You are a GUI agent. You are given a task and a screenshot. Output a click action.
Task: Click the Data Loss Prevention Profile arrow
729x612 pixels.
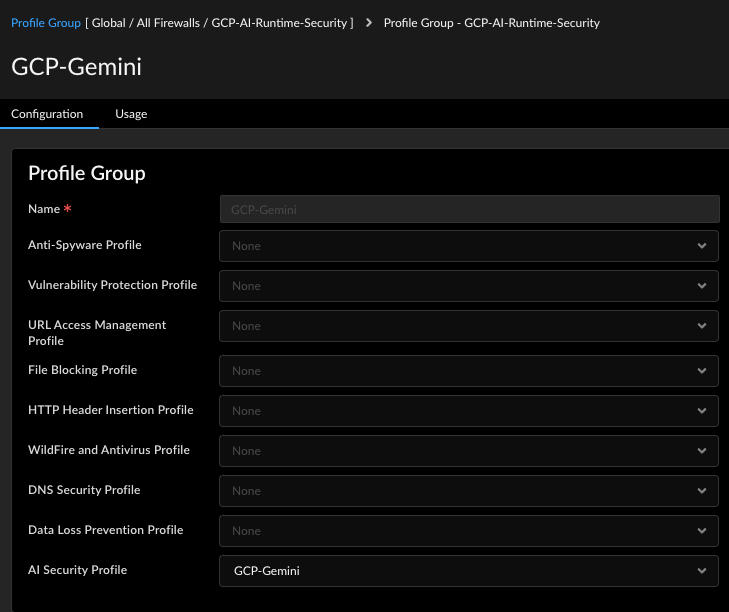[702, 531]
